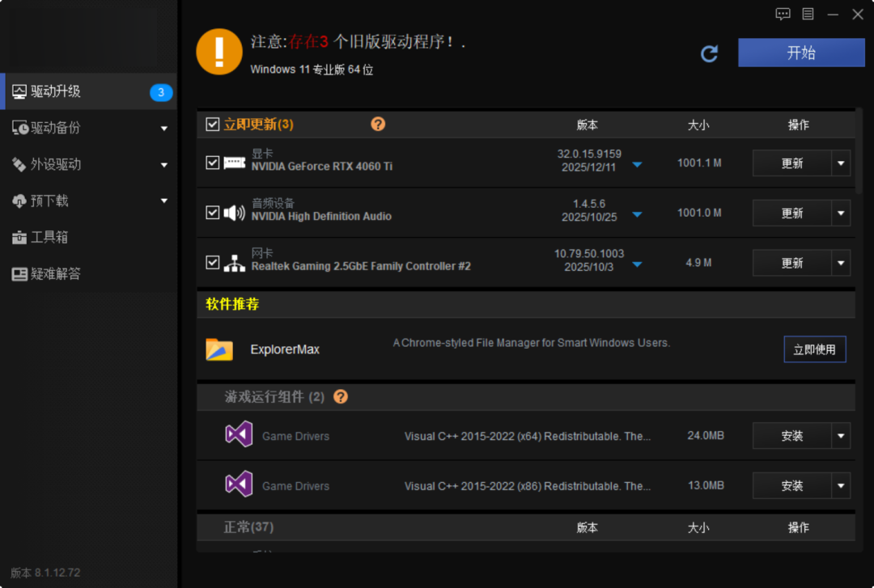The height and width of the screenshot is (588, 874).
Task: Open 更新 dropdown arrow for RTX 4060 Ti
Action: click(841, 163)
